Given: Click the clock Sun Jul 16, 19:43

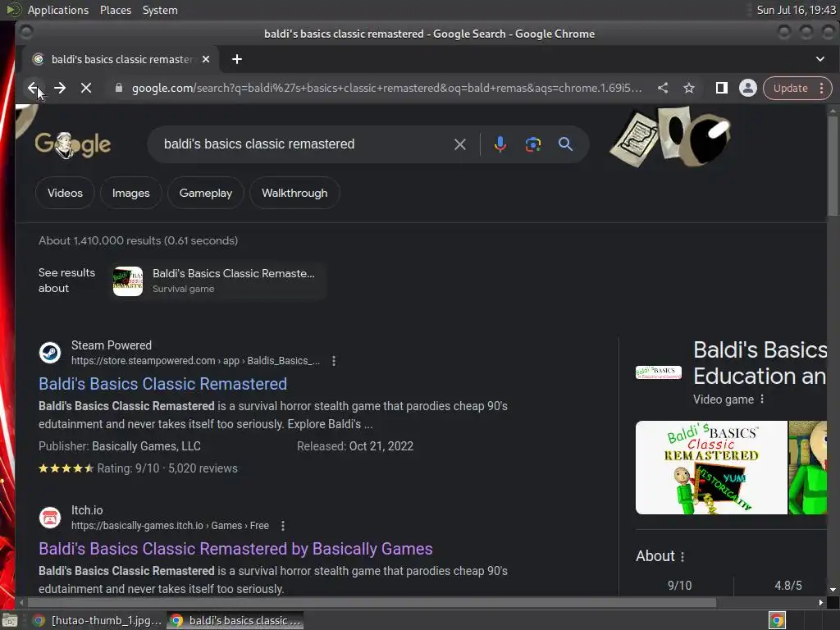Looking at the screenshot, I should 796,10.
